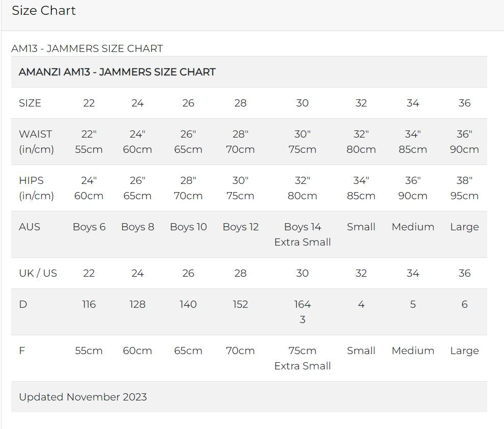Click the 152 value in row D
This screenshot has height=429, width=504.
[x=240, y=304]
